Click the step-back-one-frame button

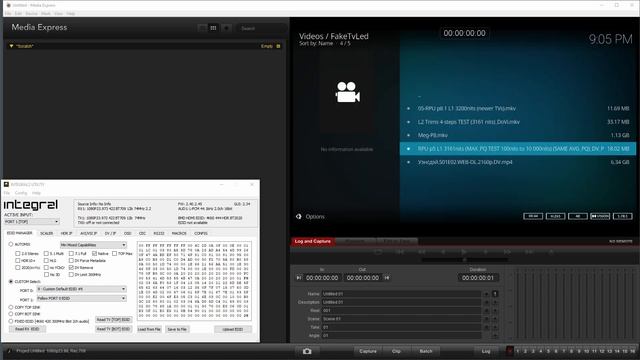(x=443, y=252)
